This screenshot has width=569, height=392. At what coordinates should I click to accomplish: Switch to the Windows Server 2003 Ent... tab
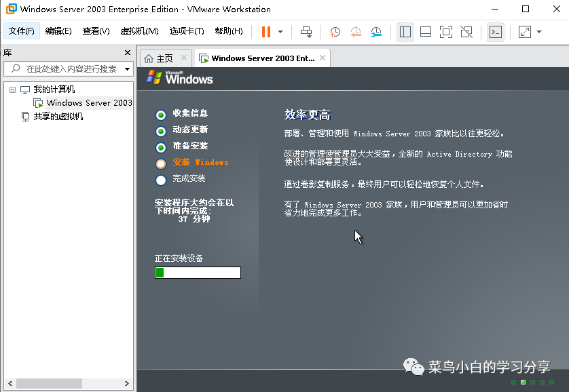(263, 58)
